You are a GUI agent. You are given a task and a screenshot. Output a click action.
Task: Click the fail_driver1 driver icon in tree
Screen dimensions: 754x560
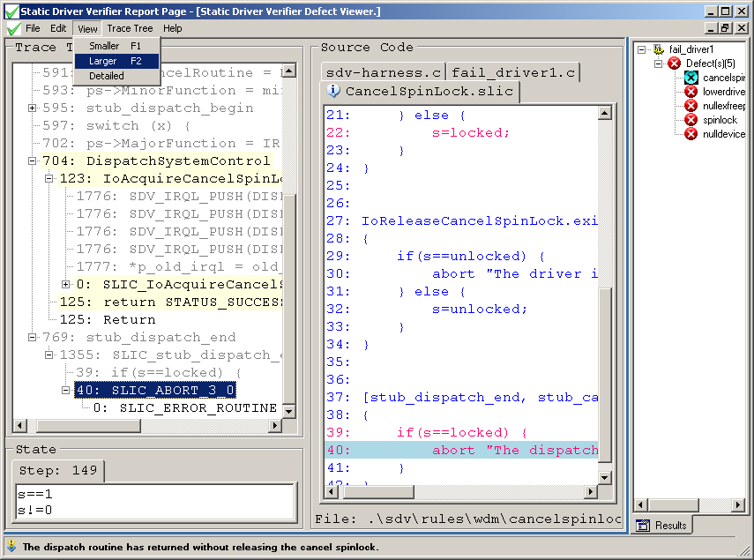(659, 49)
